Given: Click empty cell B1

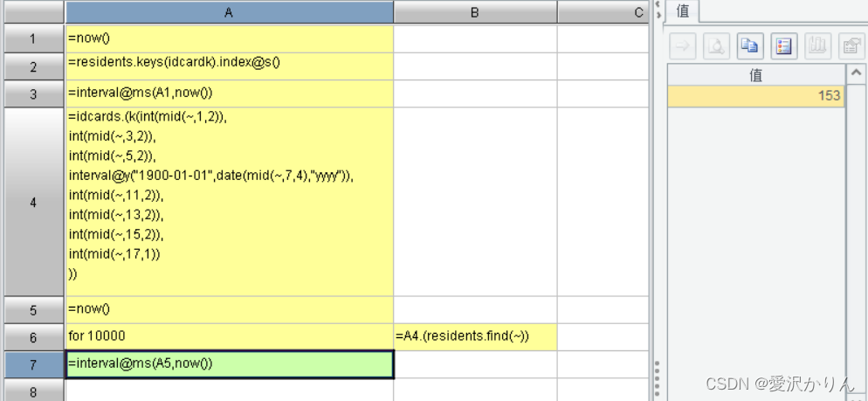Looking at the screenshot, I should pyautogui.click(x=476, y=38).
